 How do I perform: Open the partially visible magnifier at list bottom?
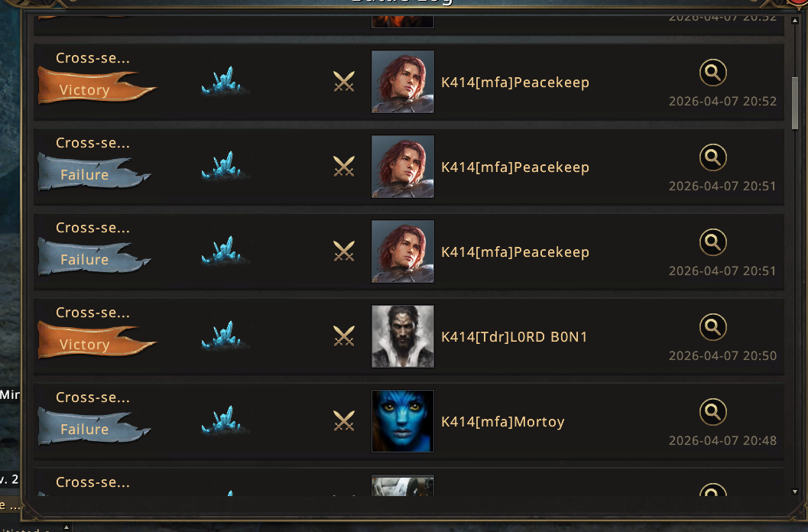(712, 490)
